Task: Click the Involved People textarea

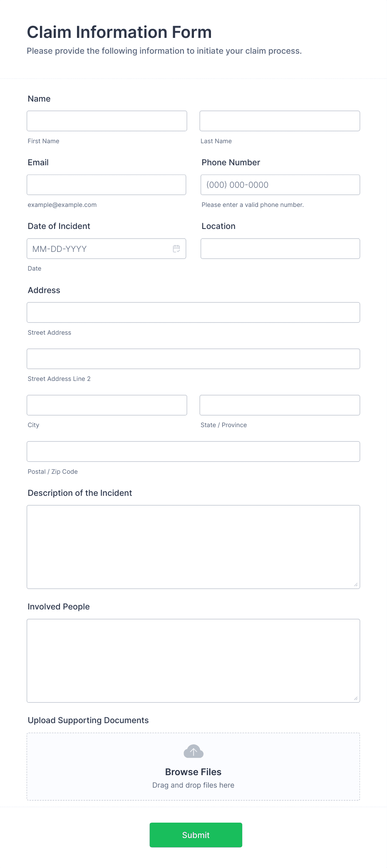Action: (x=193, y=660)
